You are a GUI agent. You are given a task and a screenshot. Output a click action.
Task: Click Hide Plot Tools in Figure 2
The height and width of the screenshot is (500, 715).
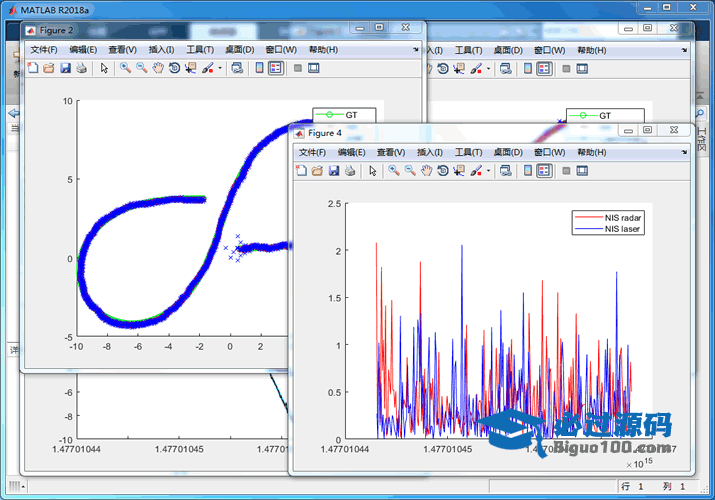tap(298, 68)
